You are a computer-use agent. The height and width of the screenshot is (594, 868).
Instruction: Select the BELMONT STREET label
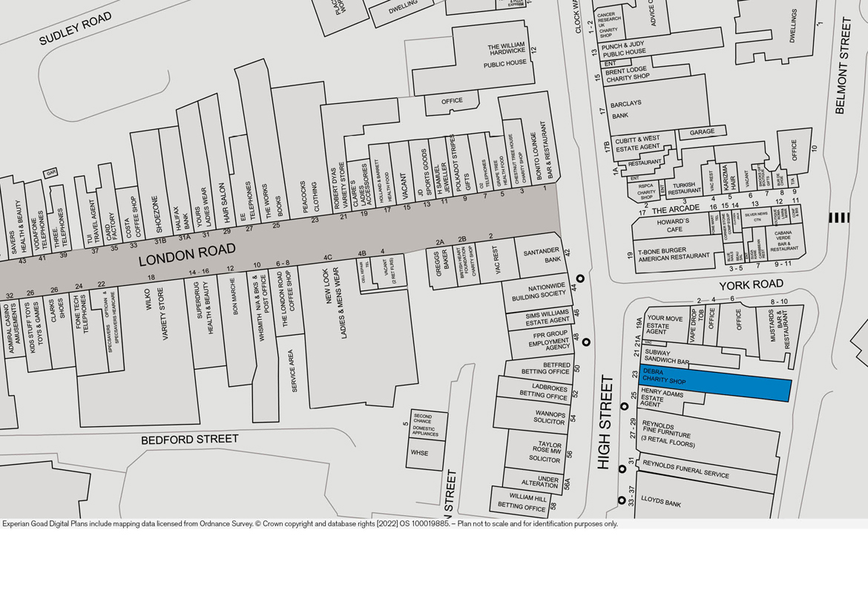[x=843, y=65]
